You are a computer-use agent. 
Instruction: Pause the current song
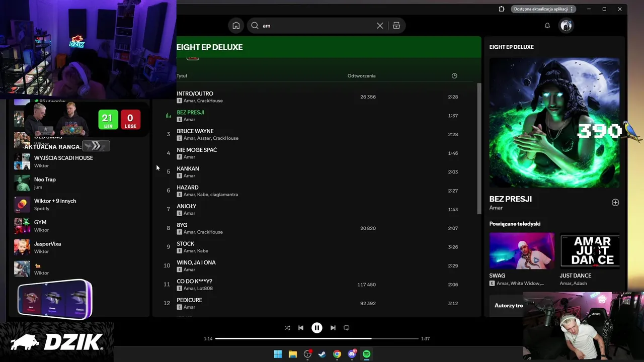pos(317,328)
